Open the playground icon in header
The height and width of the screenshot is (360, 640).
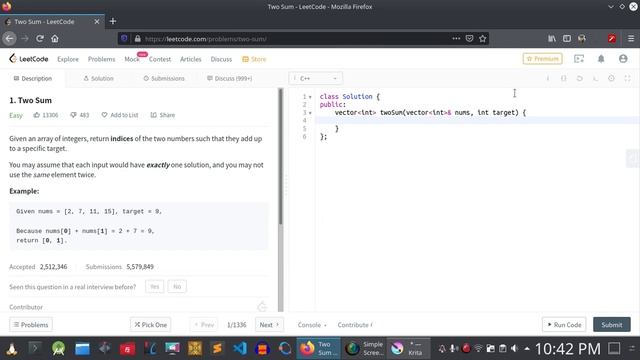[579, 59]
